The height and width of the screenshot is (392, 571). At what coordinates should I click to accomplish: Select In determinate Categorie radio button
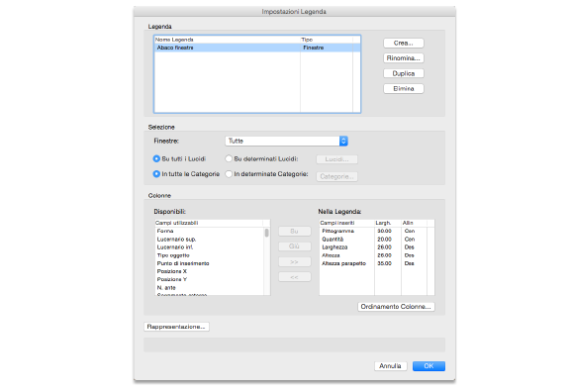(x=229, y=174)
